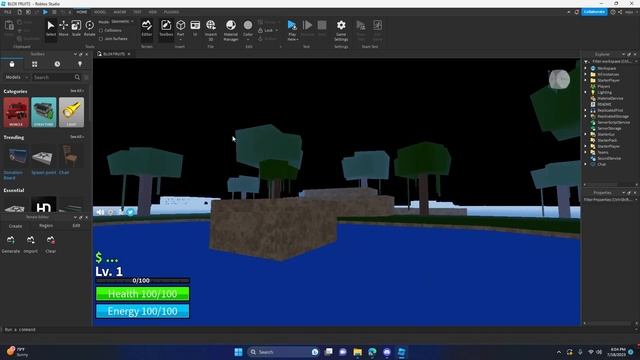Expand the Teams node

coord(586,152)
